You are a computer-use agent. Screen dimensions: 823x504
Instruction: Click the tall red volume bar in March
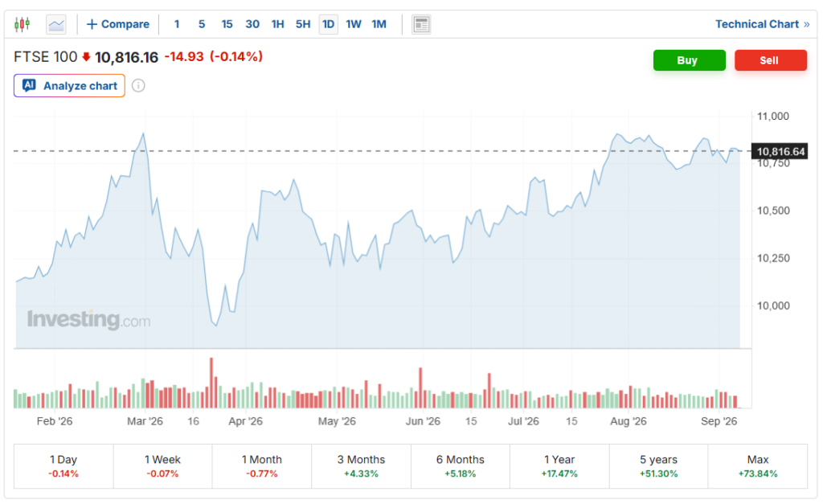point(211,383)
